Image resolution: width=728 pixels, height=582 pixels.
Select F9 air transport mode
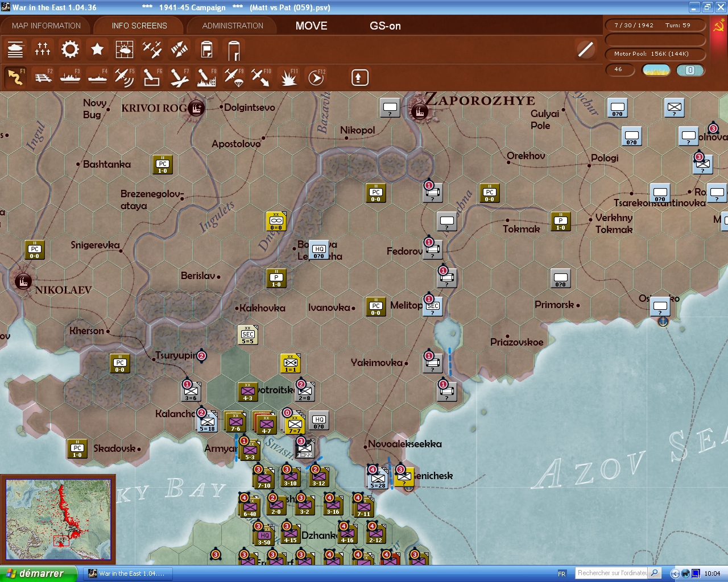(x=234, y=77)
